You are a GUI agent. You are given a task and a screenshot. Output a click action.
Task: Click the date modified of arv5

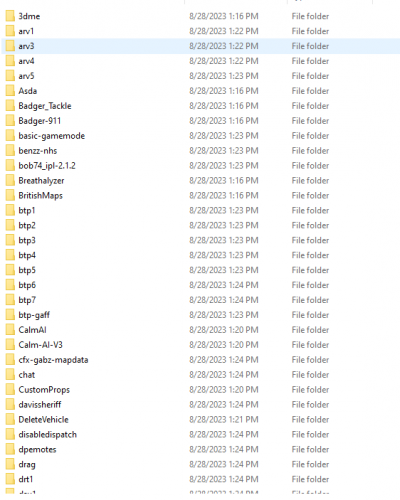[224, 76]
